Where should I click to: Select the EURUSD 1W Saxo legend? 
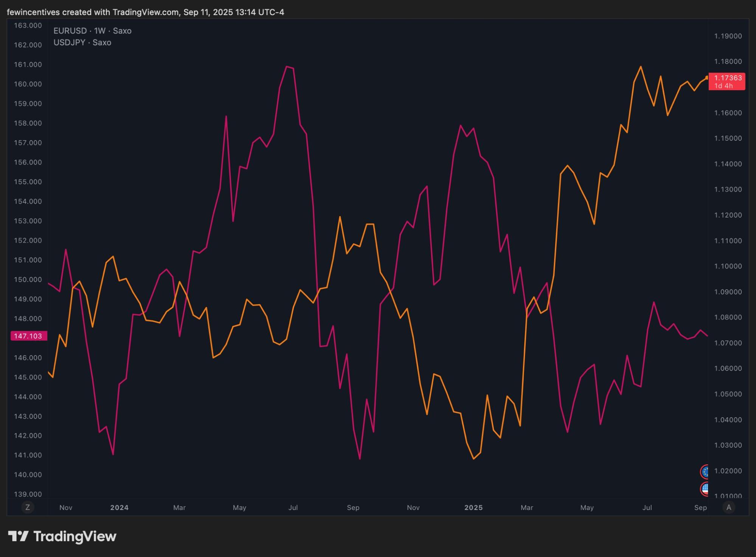click(92, 31)
